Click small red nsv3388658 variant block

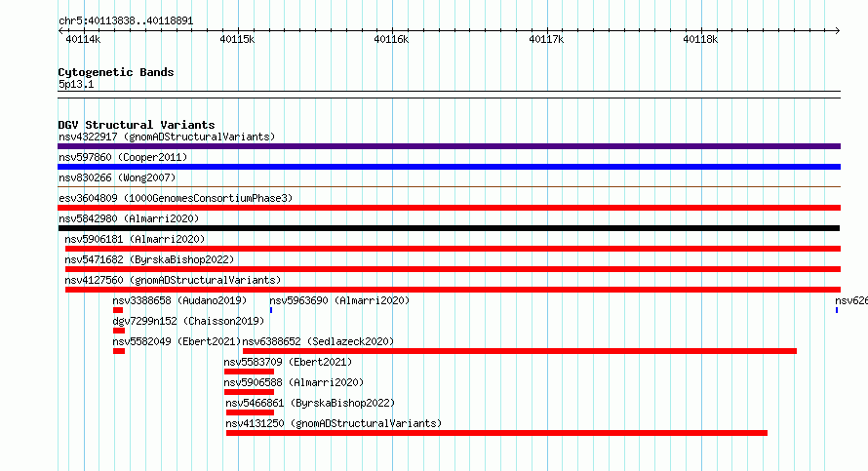[x=118, y=310]
